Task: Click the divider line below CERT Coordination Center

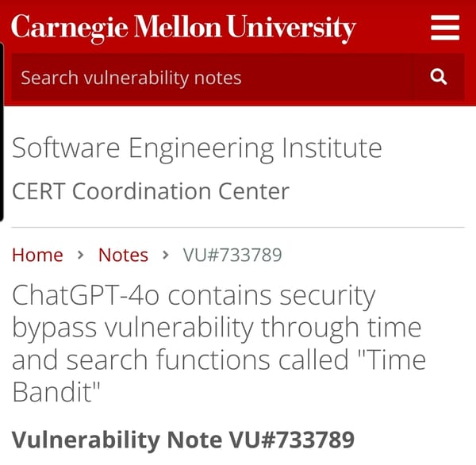Action: click(x=238, y=227)
